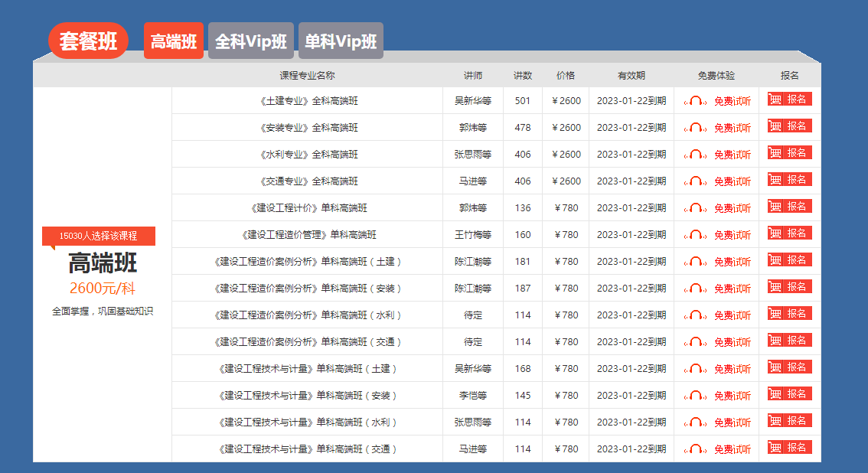The image size is (868, 473).
Task: Open 免费试听 for 案例分析(土建) row
Action: click(x=733, y=263)
